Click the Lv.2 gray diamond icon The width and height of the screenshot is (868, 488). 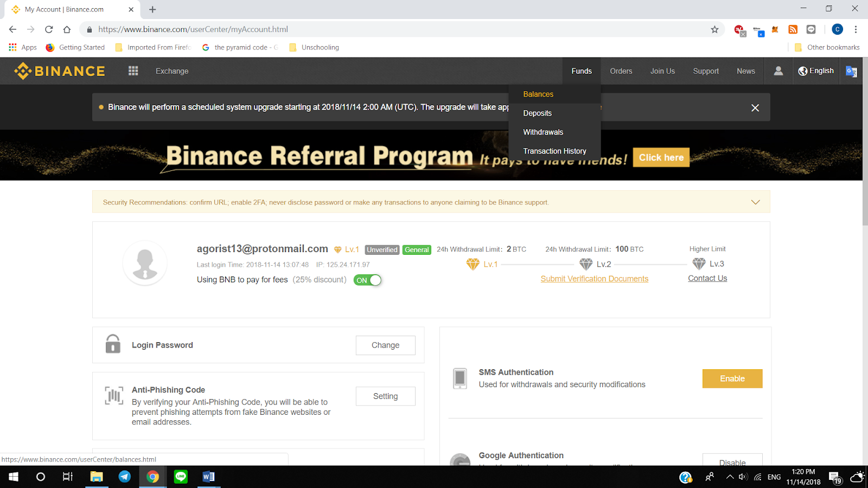pos(586,264)
